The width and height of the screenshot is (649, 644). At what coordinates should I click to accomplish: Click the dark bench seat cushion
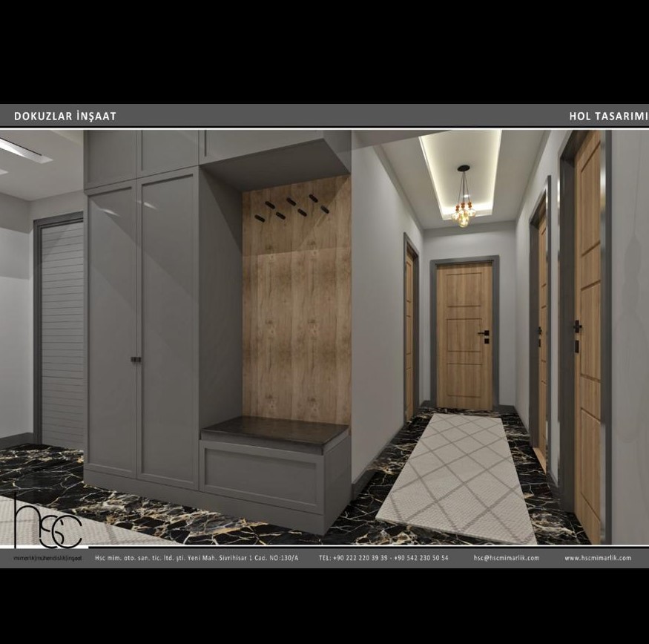(274, 430)
